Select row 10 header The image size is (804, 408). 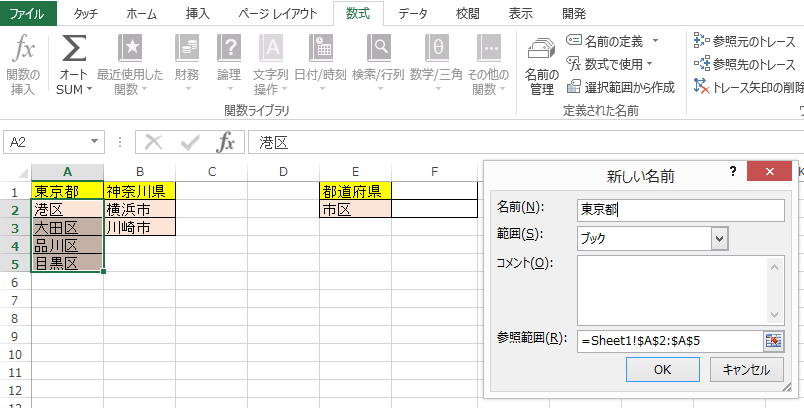point(15,354)
